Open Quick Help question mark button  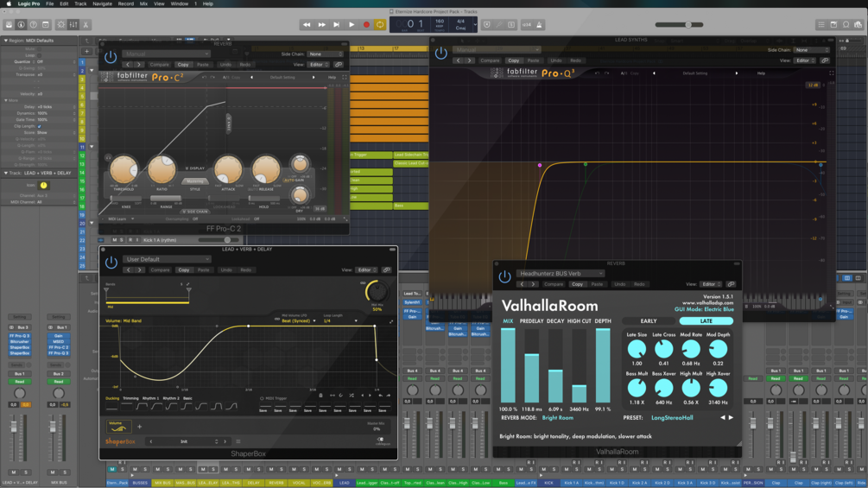(33, 24)
